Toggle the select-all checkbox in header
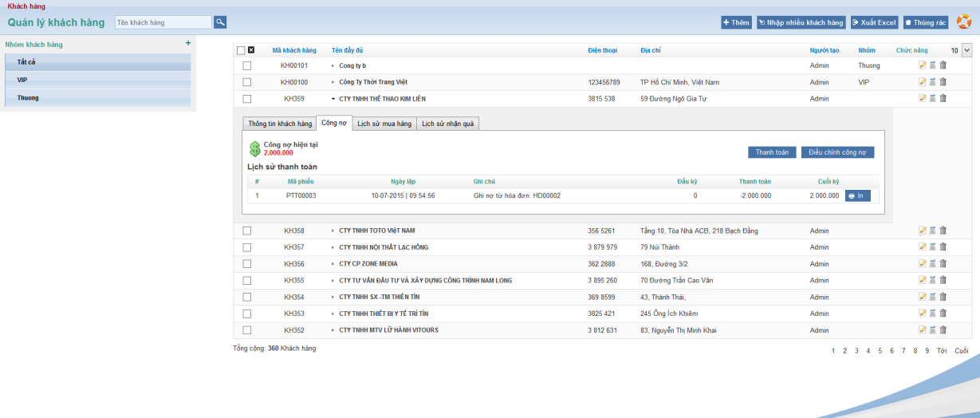980x418 pixels. (241, 50)
